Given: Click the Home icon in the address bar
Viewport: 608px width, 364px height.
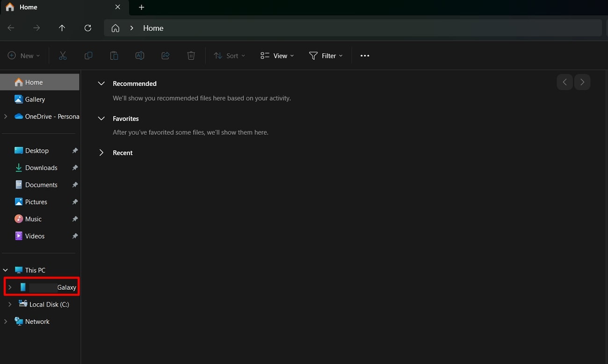Looking at the screenshot, I should click(115, 28).
